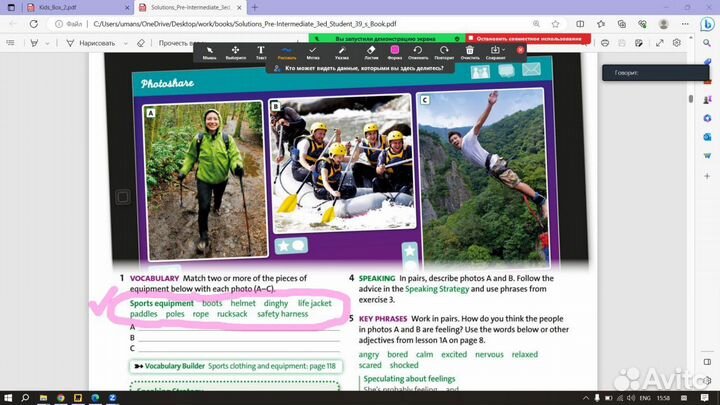Open the tab actions menu
Image resolution: width=720 pixels, height=405 pixels.
coord(11,7)
